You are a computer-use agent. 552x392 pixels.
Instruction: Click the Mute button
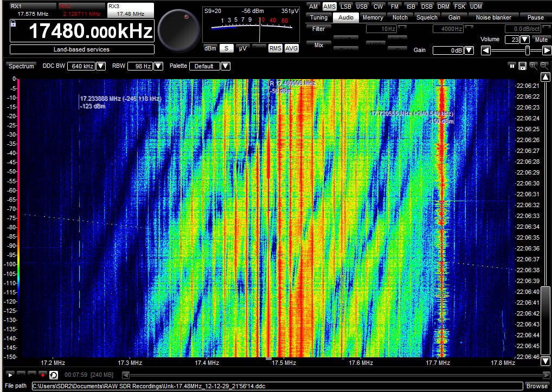click(541, 40)
